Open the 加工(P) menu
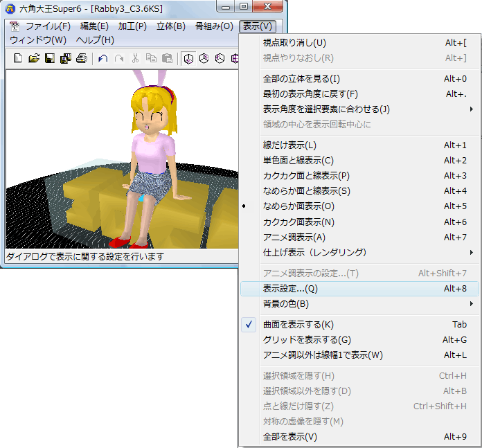 pos(132,26)
